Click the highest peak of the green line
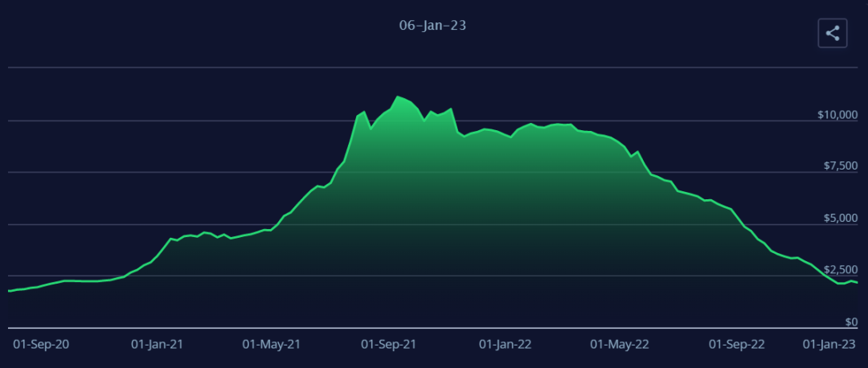Screen dimensions: 868x368 coord(397,96)
